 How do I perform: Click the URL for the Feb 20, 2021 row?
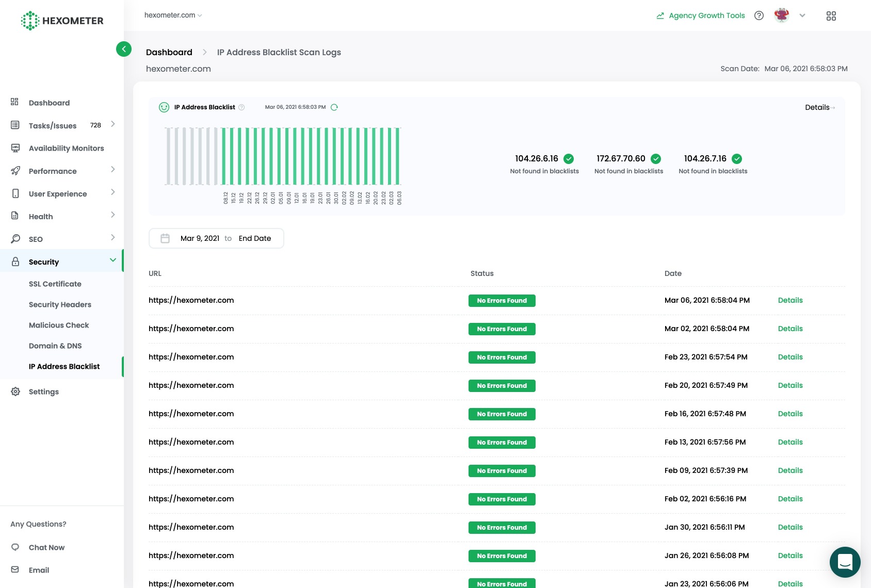[x=191, y=385]
